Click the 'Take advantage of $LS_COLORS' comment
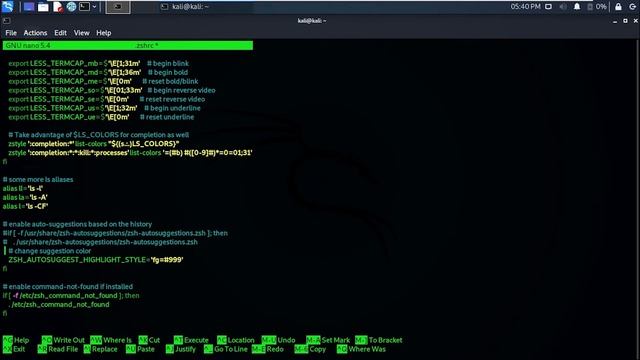The image size is (640, 360). (x=98, y=135)
